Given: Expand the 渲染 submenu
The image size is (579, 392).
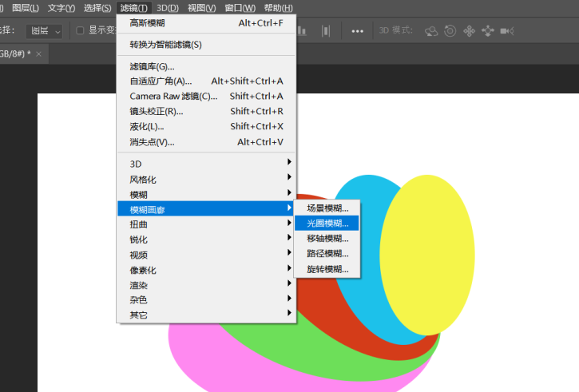Looking at the screenshot, I should coord(206,285).
